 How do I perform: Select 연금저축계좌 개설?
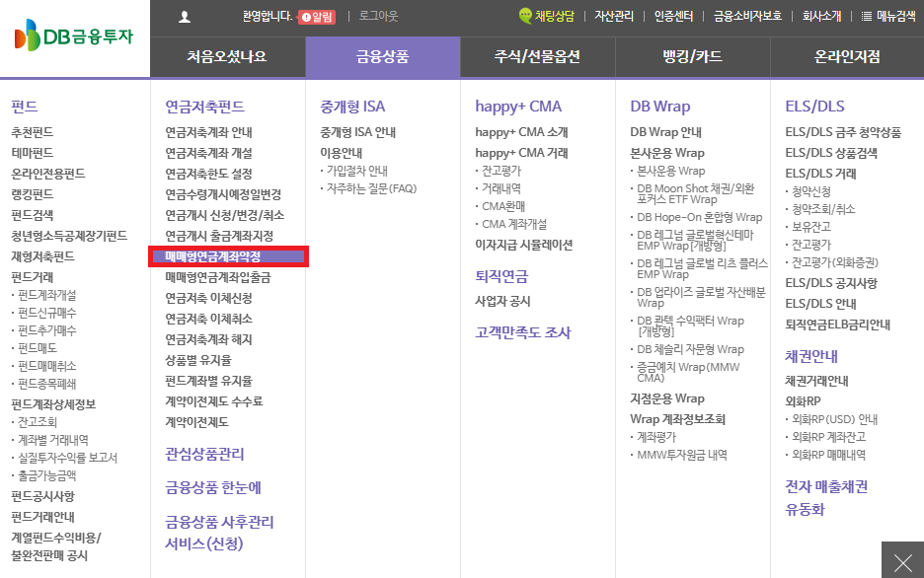[208, 153]
